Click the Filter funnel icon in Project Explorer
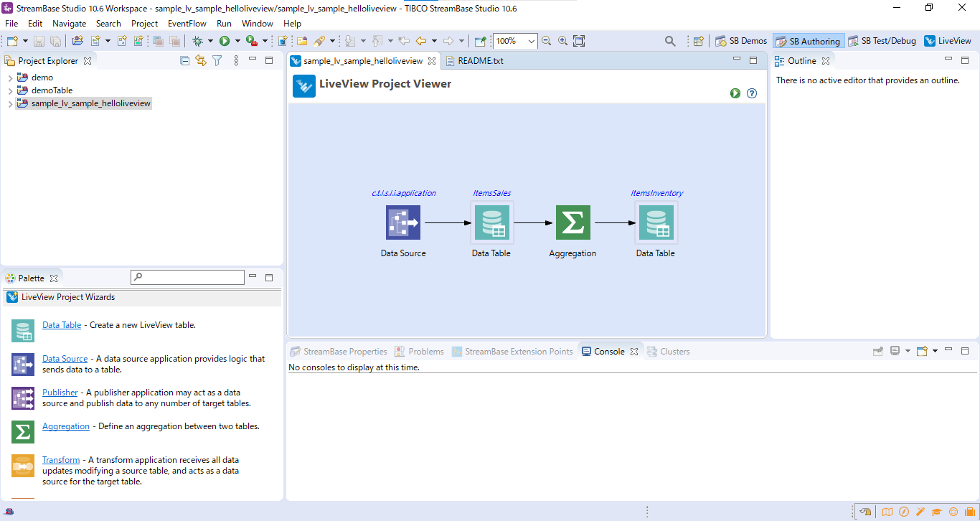This screenshot has width=980, height=521. 217,61
